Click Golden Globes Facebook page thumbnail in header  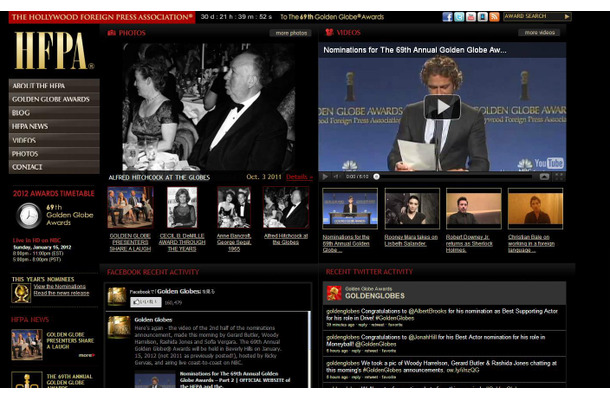point(117,296)
